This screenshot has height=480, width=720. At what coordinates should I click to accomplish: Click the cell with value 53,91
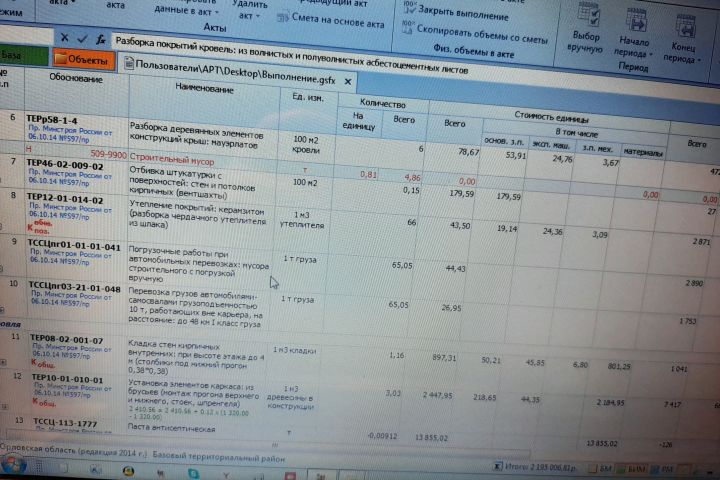pos(515,155)
